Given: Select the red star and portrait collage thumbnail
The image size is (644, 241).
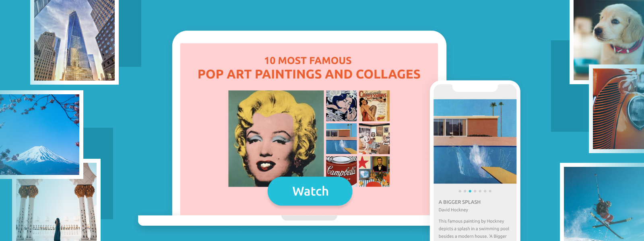Looking at the screenshot, I should coord(374,171).
